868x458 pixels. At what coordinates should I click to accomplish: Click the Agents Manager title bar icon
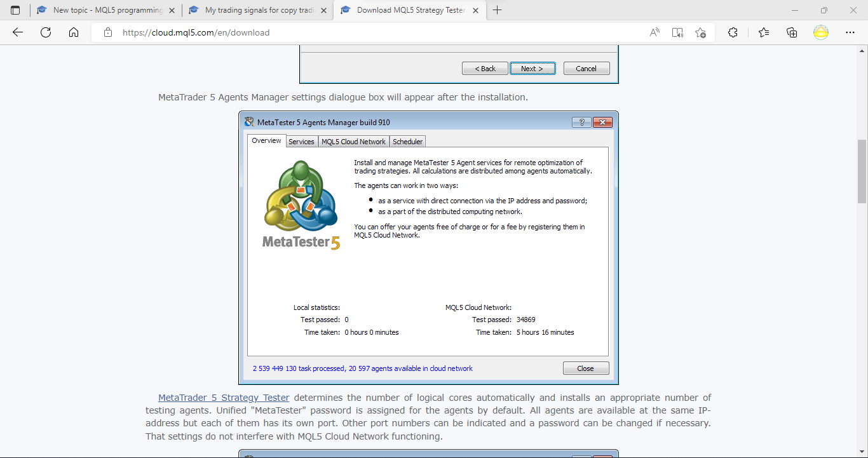point(249,122)
